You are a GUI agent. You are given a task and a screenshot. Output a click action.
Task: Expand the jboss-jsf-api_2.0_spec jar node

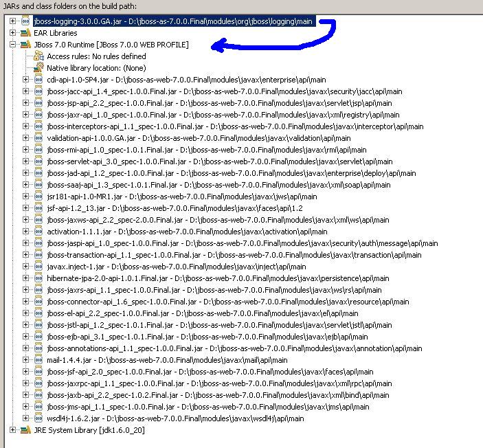click(x=26, y=372)
